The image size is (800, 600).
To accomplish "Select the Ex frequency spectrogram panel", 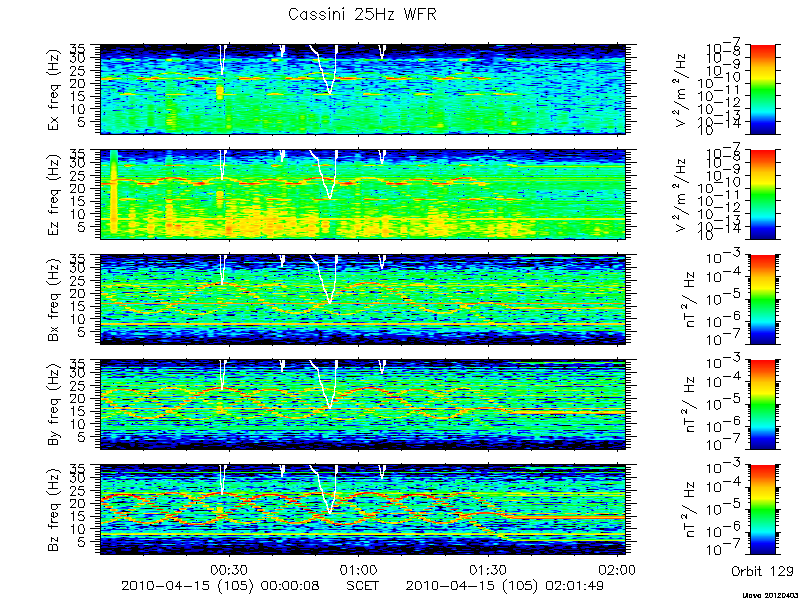I will point(363,89).
